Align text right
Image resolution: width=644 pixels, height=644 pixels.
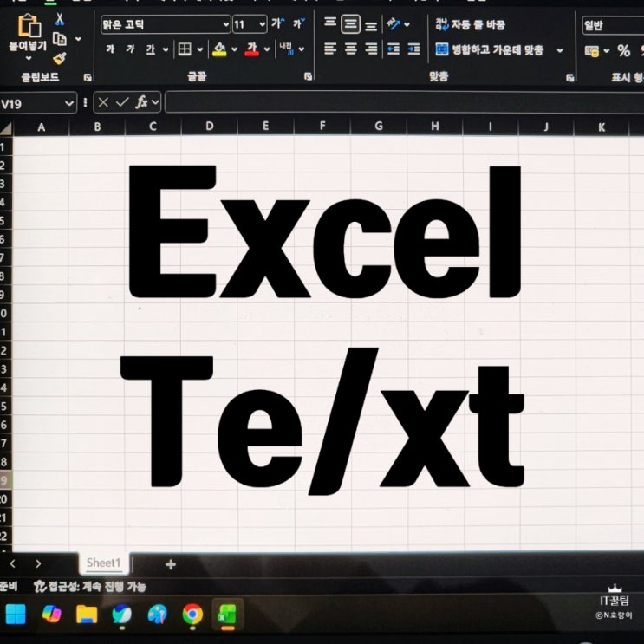coord(371,49)
